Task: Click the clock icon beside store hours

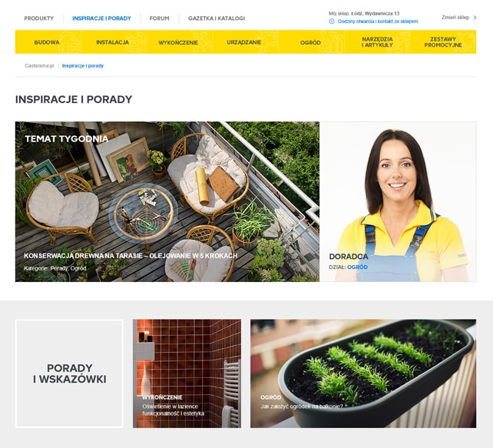Action: (x=332, y=22)
